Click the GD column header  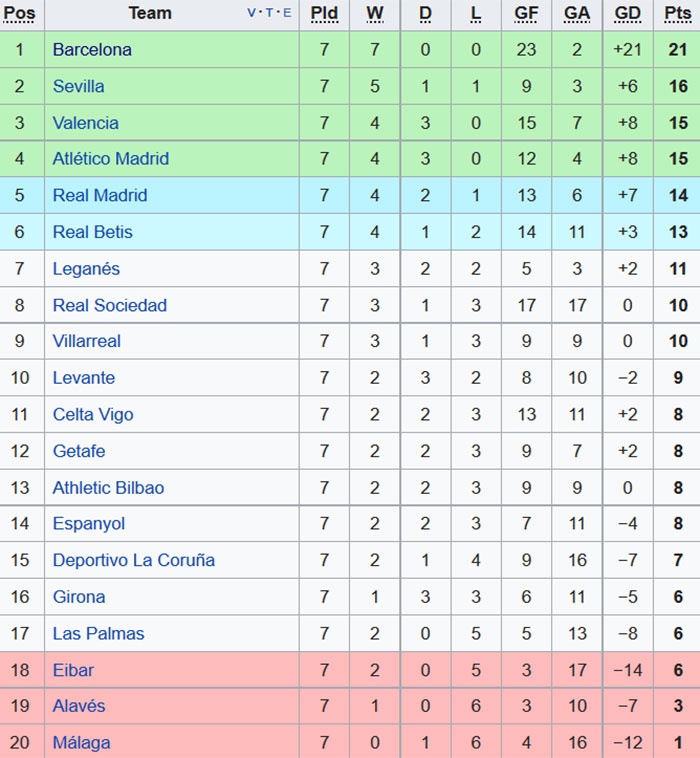coord(627,13)
